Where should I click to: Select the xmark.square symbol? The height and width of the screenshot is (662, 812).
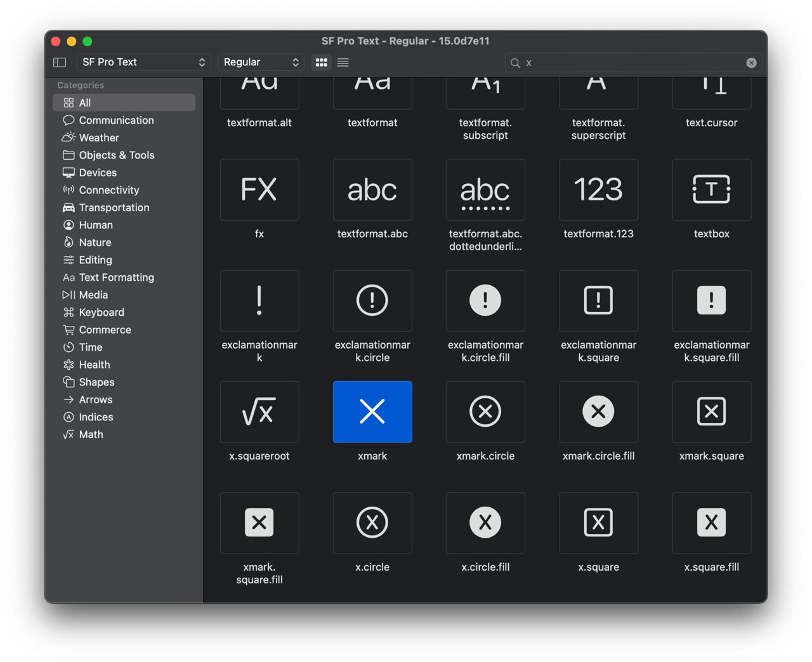pyautogui.click(x=712, y=412)
